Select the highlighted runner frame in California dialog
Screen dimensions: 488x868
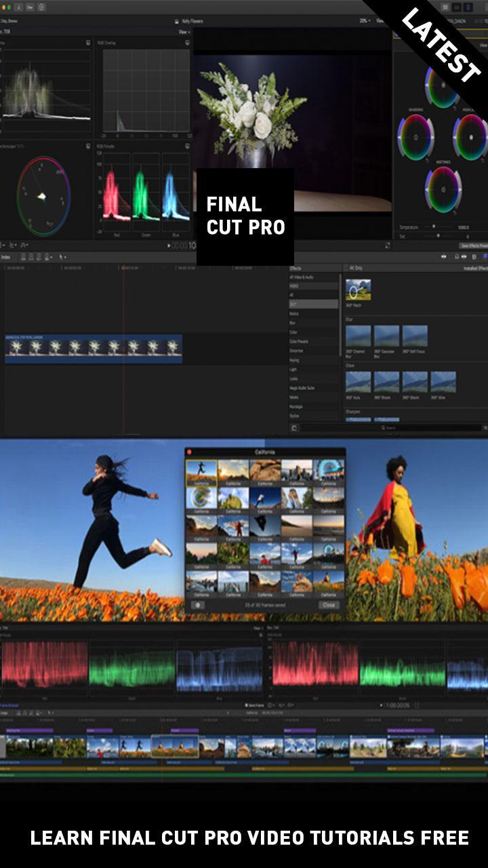pyautogui.click(x=201, y=471)
